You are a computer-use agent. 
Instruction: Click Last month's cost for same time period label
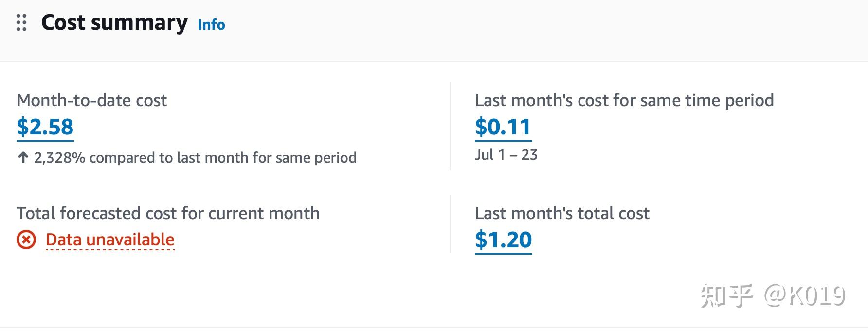tap(624, 101)
